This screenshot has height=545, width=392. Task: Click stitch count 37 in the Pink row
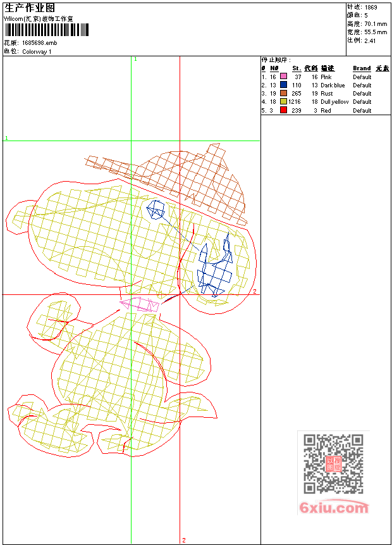298,77
